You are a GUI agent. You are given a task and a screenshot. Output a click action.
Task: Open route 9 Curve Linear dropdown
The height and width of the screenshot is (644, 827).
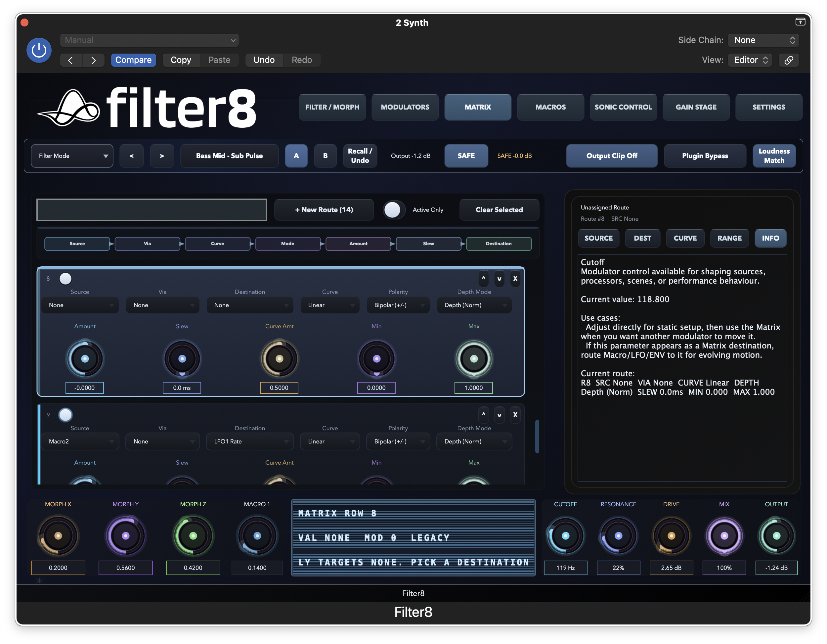(330, 442)
